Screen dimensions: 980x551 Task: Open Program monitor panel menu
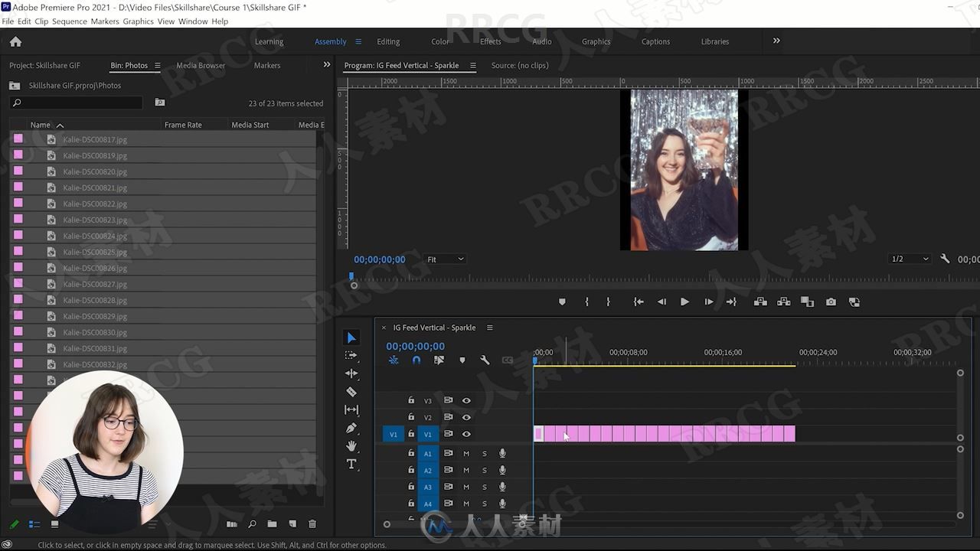[x=472, y=65]
